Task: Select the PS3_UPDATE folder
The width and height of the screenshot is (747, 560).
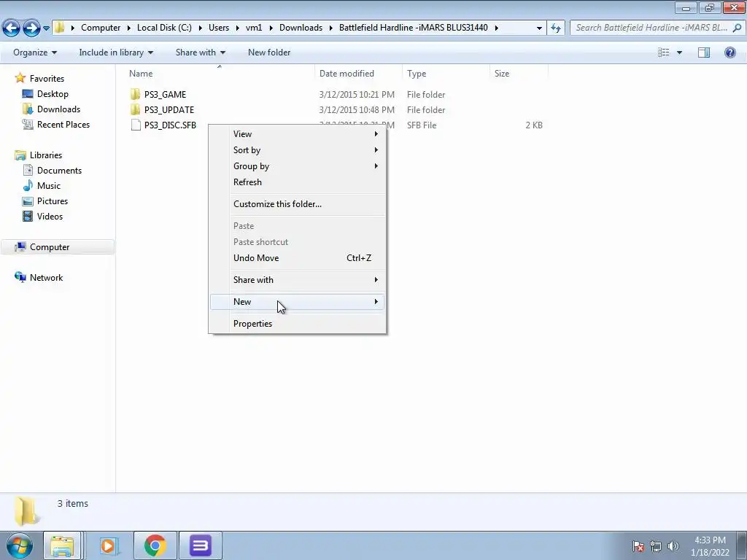Action: pyautogui.click(x=169, y=109)
